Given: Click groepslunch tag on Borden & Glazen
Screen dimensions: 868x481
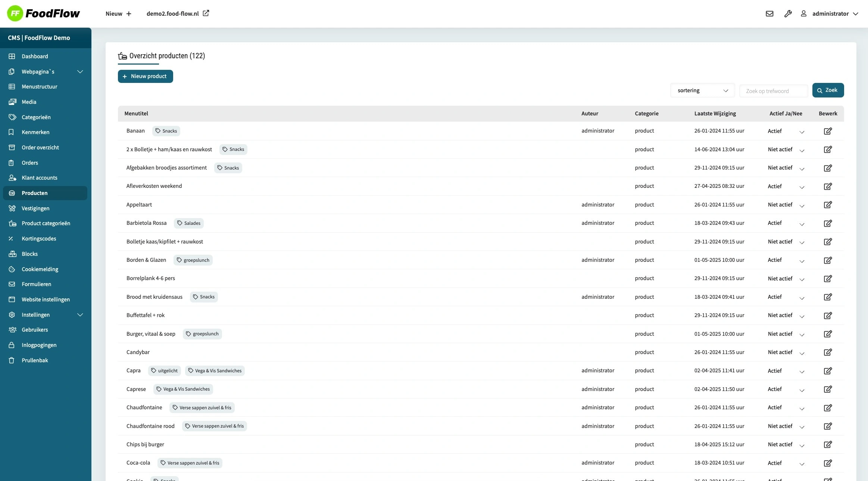Looking at the screenshot, I should 193,260.
